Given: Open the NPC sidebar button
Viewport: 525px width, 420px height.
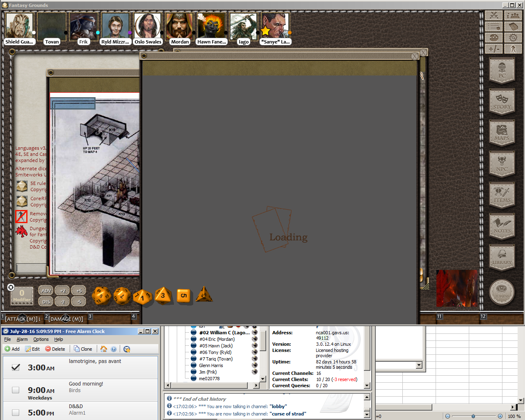Looking at the screenshot, I should point(502,164).
